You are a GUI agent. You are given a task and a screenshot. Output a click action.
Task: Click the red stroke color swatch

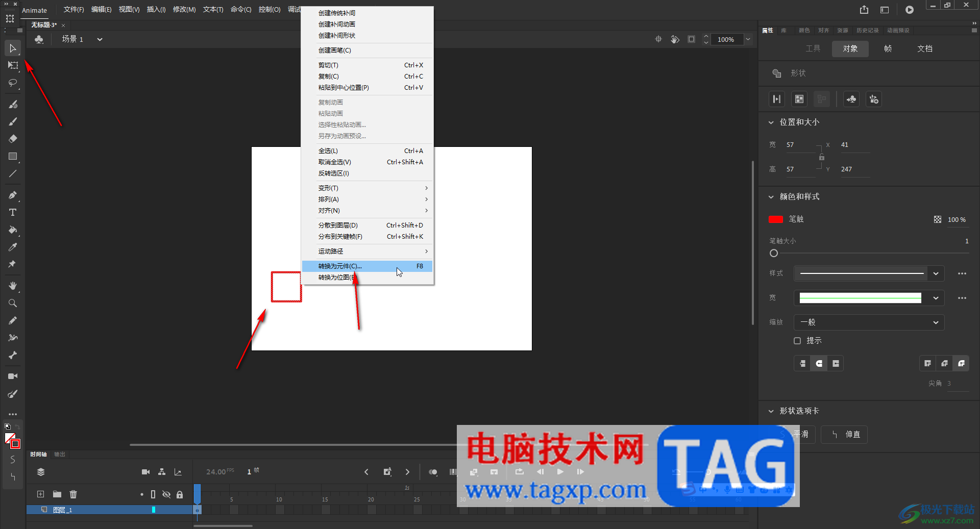(x=776, y=219)
